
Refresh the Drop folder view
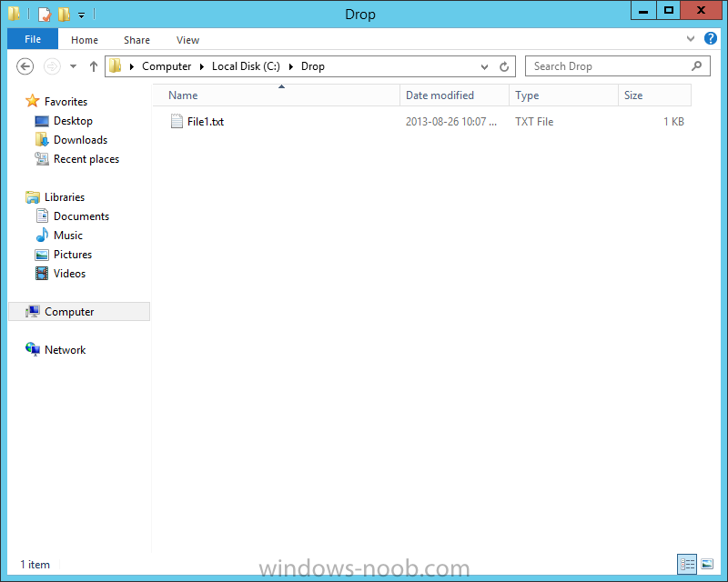point(504,66)
